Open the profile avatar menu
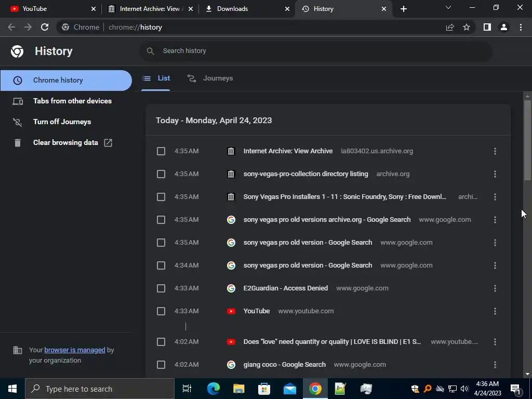The height and width of the screenshot is (399, 532). click(504, 27)
